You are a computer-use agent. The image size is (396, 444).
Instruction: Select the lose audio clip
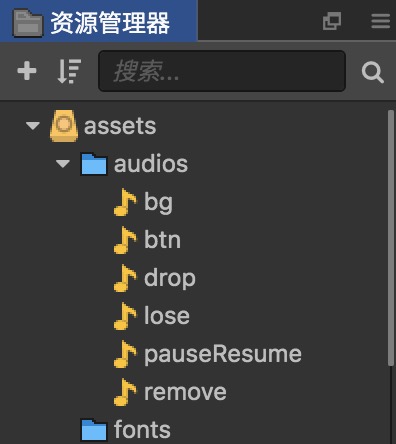(167, 316)
